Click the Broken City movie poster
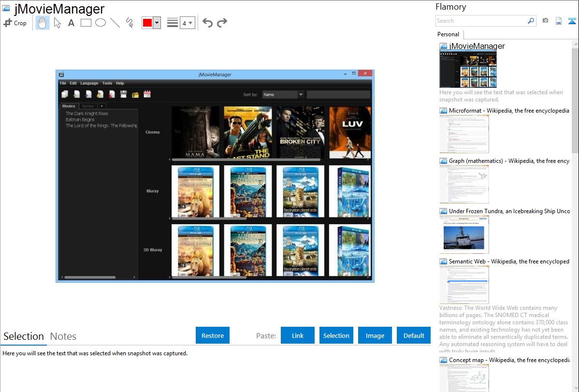Image resolution: width=579 pixels, height=392 pixels. (x=300, y=132)
